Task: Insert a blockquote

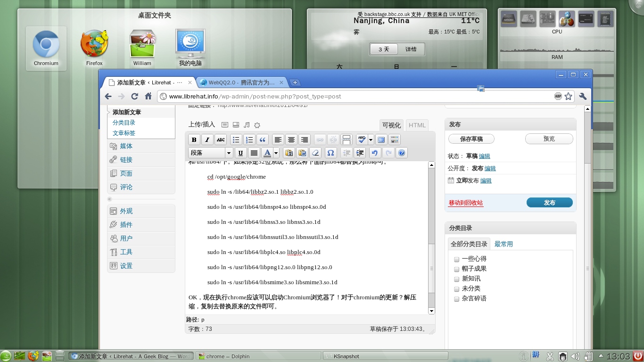Action: 263,140
